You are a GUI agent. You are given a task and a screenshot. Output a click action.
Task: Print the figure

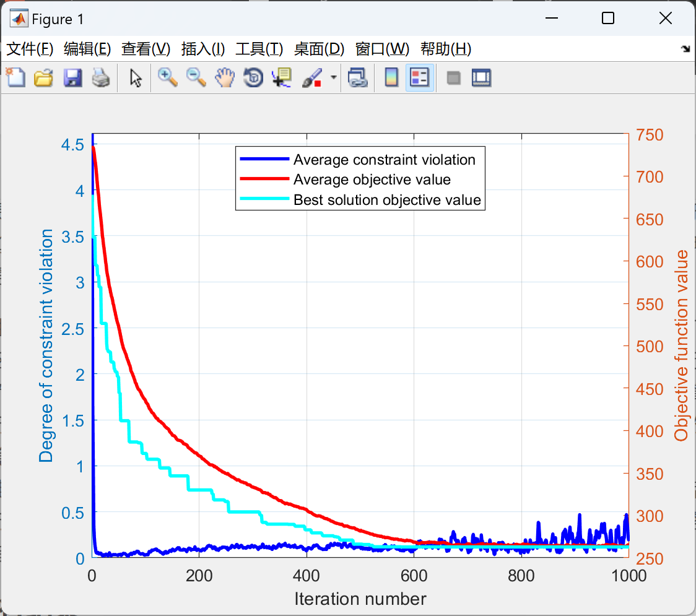coord(101,77)
